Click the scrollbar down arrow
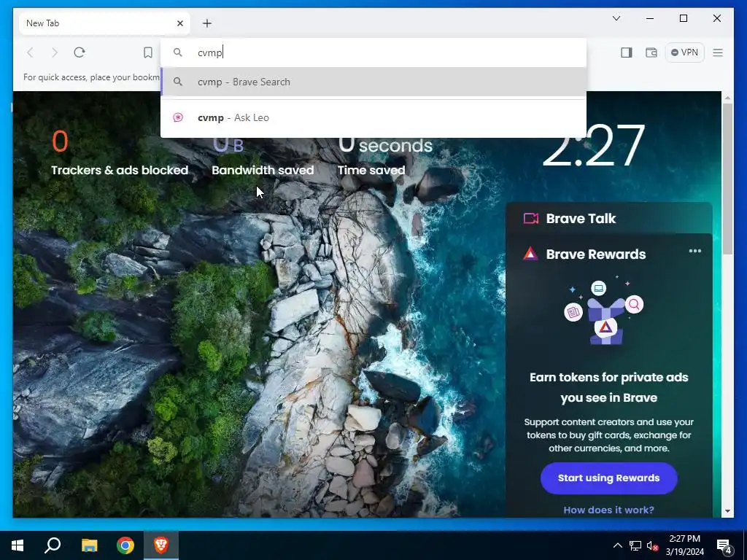Viewport: 747px width, 560px height. coord(727,511)
